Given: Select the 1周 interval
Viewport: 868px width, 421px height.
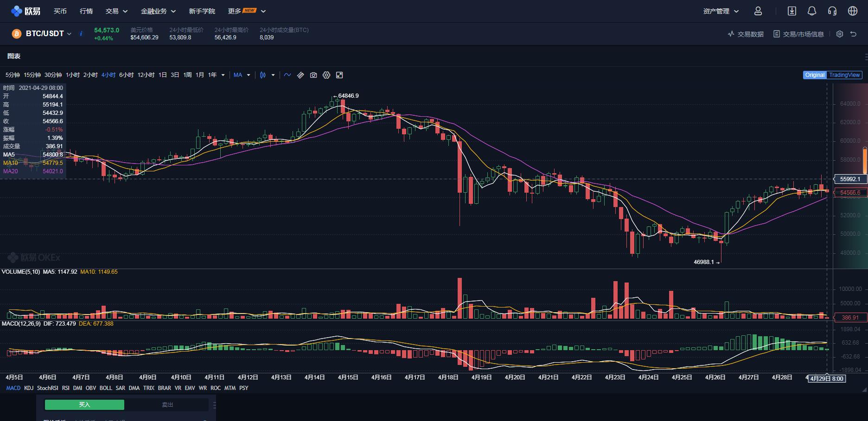Looking at the screenshot, I should coord(187,75).
